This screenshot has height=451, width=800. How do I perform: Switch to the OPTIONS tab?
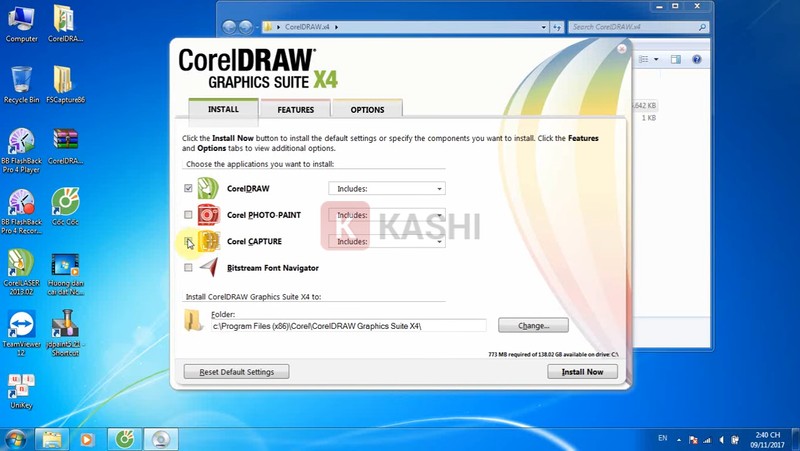[x=367, y=110]
